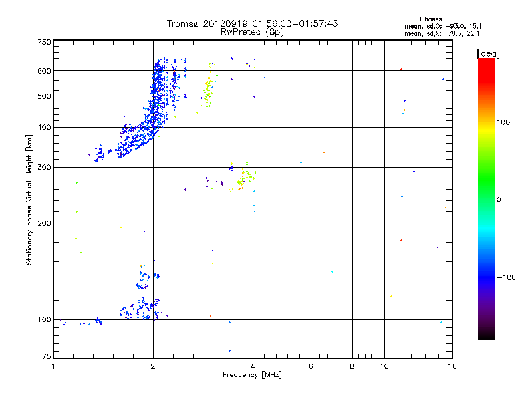Viewport: 532px width, 399px height.
Task: Click the blue E-layer echo cluster near 100 km
Action: 141,309
